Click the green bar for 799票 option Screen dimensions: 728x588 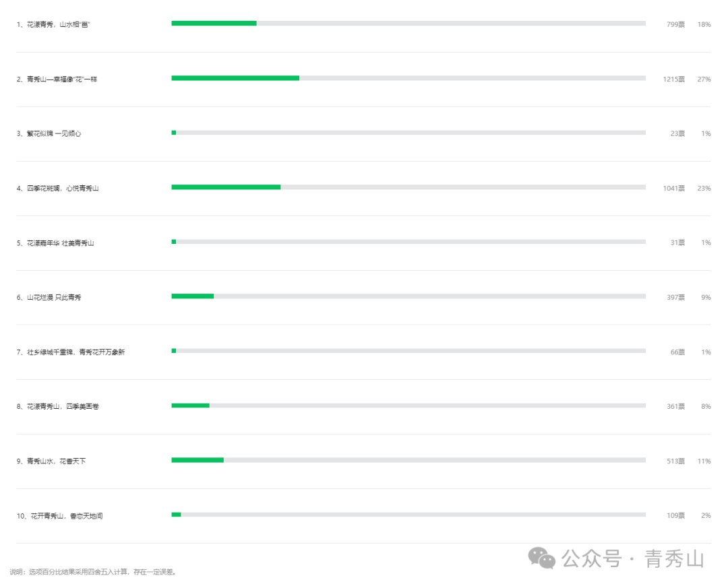pos(214,23)
